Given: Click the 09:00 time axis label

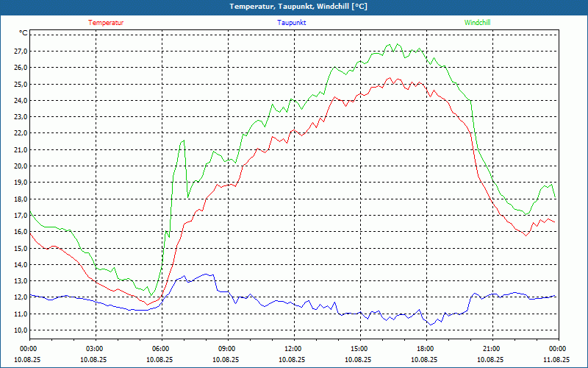Looking at the screenshot, I should coord(228,348).
